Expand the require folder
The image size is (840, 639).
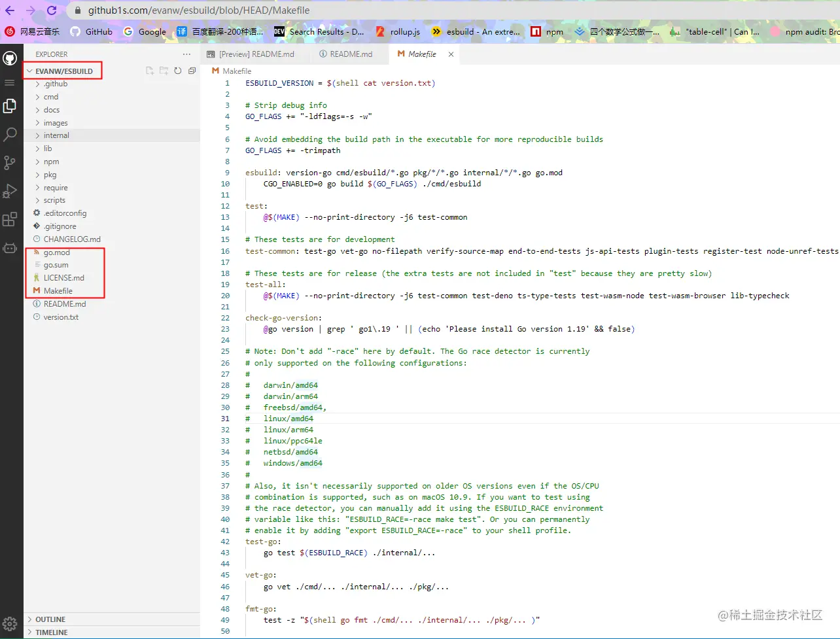point(56,188)
